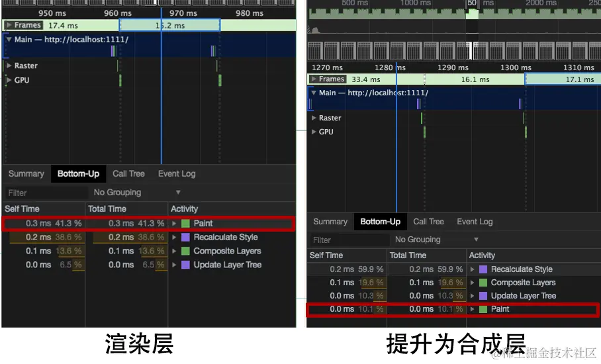Switch to Call Tree tab in right panel
This screenshot has height=364, width=601.
(x=428, y=222)
